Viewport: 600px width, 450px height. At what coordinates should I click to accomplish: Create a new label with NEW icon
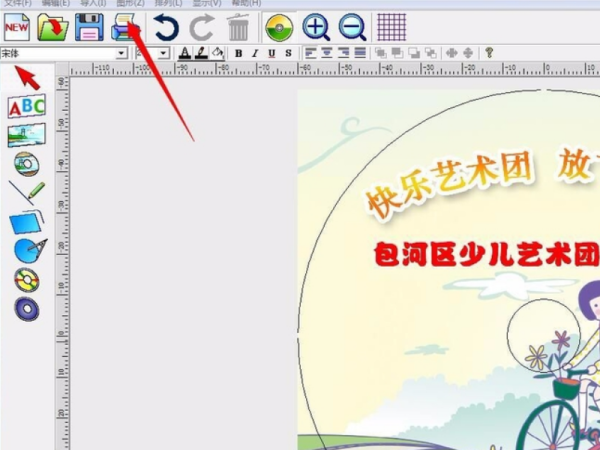pyautogui.click(x=17, y=27)
